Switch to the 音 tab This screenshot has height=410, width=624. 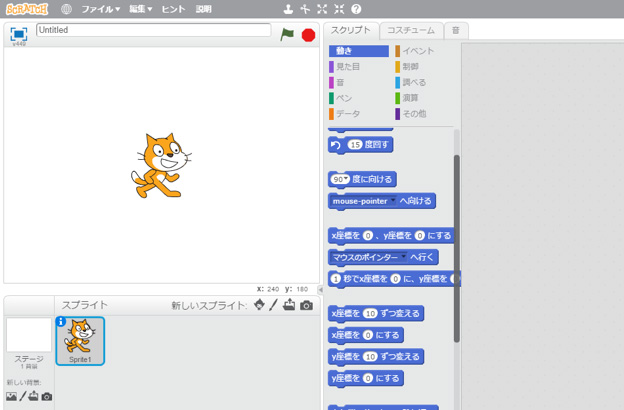[x=456, y=31]
